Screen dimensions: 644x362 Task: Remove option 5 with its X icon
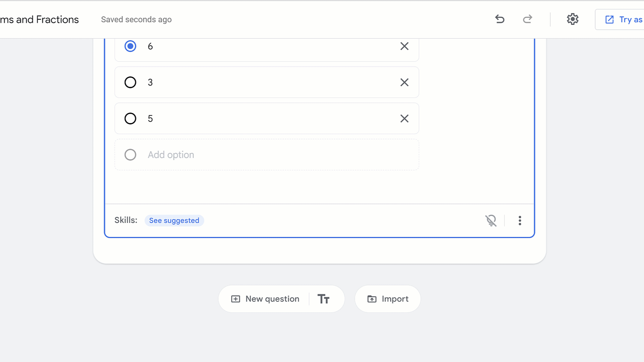[x=404, y=119]
